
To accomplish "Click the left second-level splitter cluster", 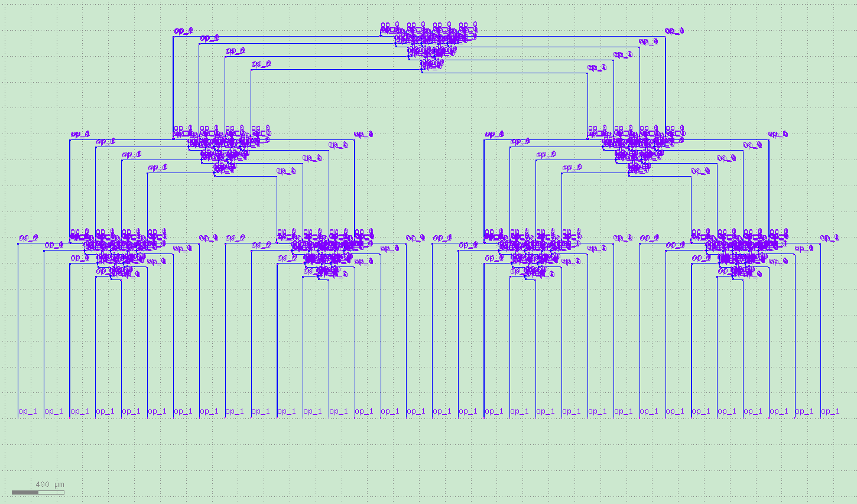I will point(222,151).
